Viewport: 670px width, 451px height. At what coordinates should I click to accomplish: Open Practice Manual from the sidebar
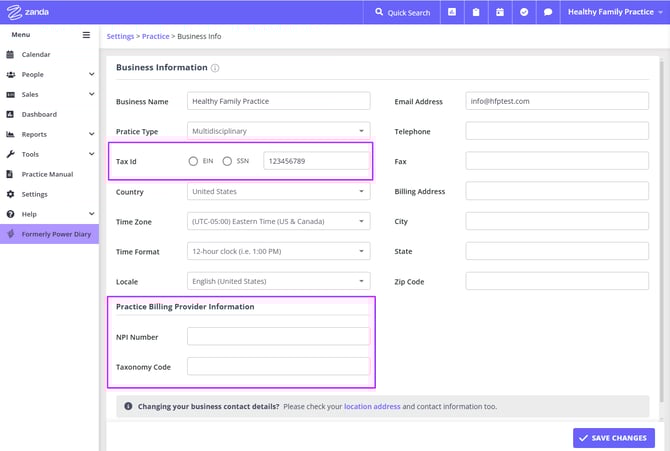pyautogui.click(x=47, y=174)
